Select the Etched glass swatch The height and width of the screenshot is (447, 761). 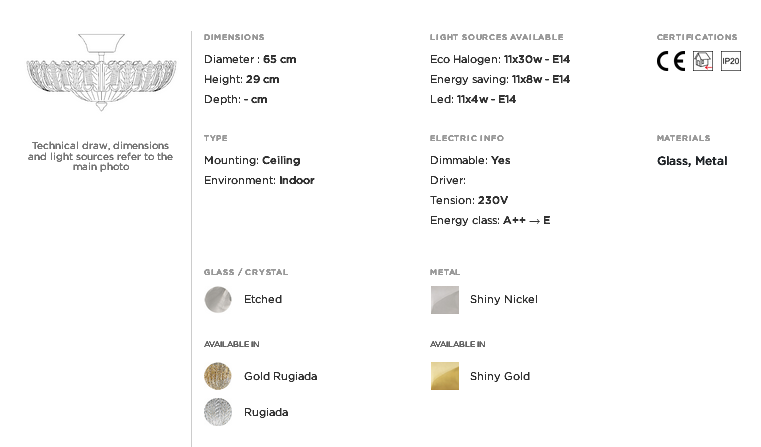click(218, 299)
